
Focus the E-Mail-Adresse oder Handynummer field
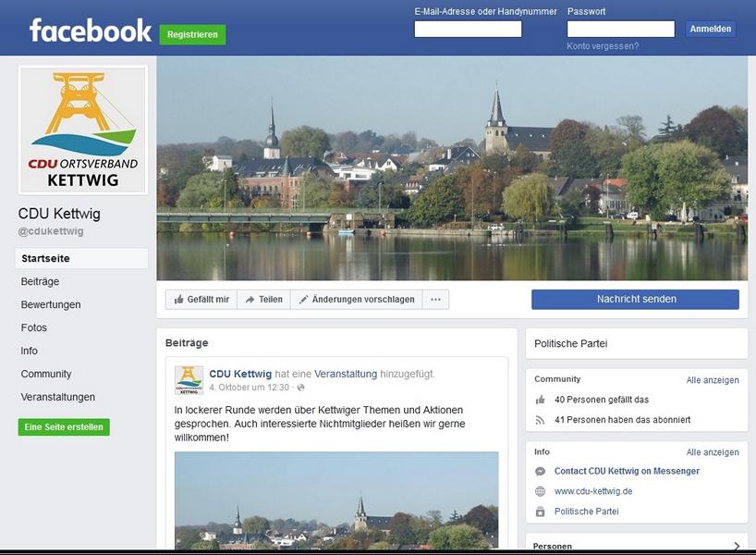(x=468, y=29)
